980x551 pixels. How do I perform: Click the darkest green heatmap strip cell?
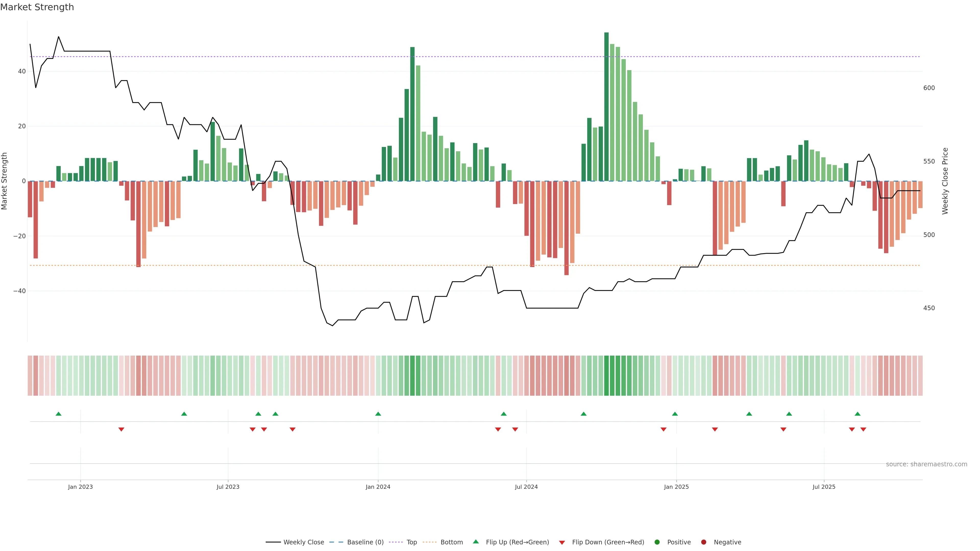point(606,376)
